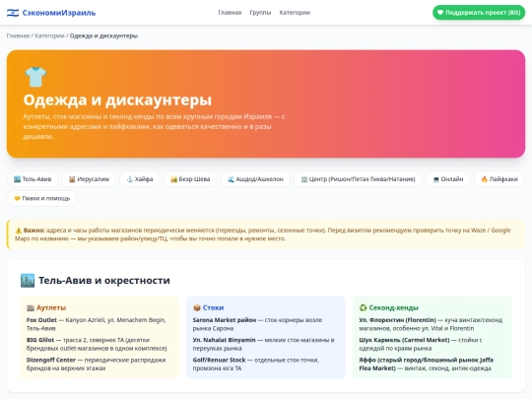Open the Главная navigation item
Image resolution: width=532 pixels, height=399 pixels.
point(230,13)
